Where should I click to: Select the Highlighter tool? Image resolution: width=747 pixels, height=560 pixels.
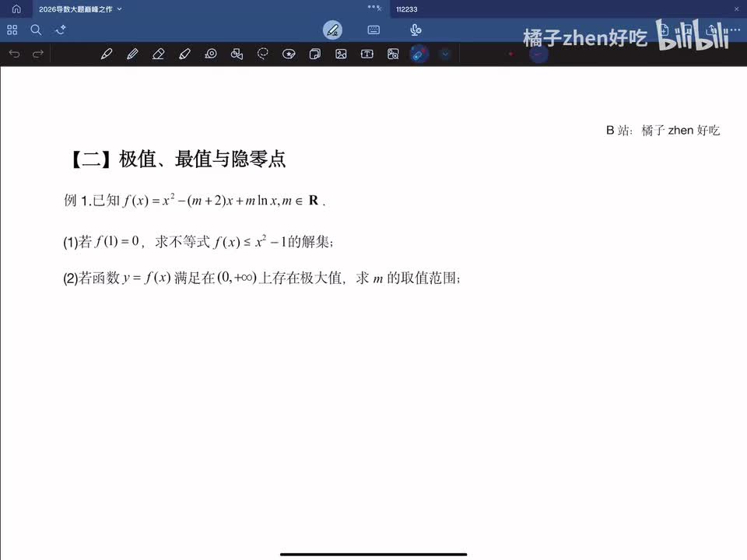pos(184,54)
